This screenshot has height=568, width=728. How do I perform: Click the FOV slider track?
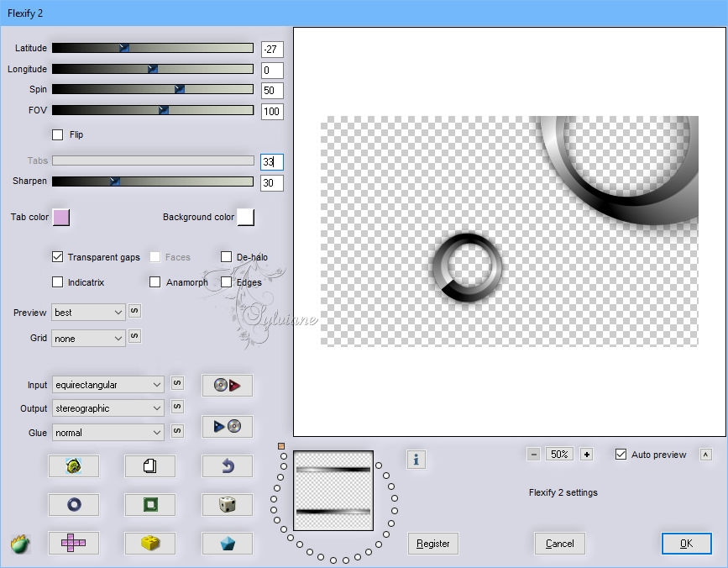(153, 110)
